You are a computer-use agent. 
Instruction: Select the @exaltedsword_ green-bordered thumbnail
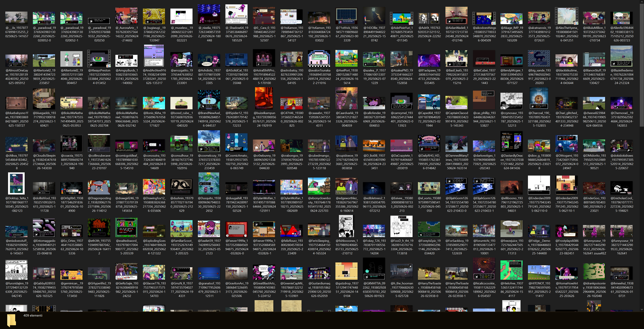pyautogui.click(x=126, y=228)
